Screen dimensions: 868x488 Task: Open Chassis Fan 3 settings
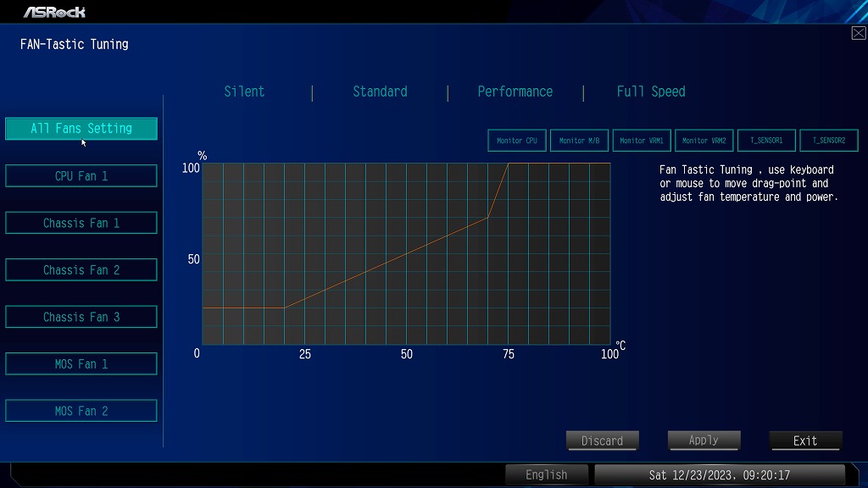point(81,317)
